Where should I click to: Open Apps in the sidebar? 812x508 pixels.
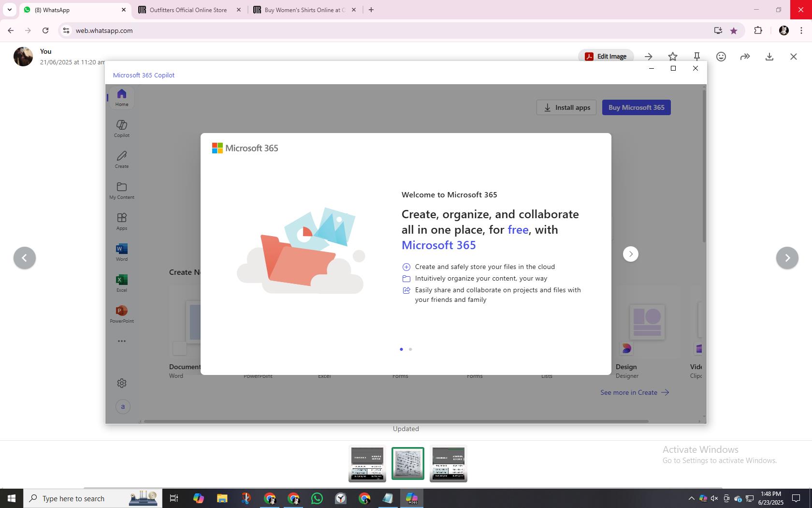pos(121,222)
